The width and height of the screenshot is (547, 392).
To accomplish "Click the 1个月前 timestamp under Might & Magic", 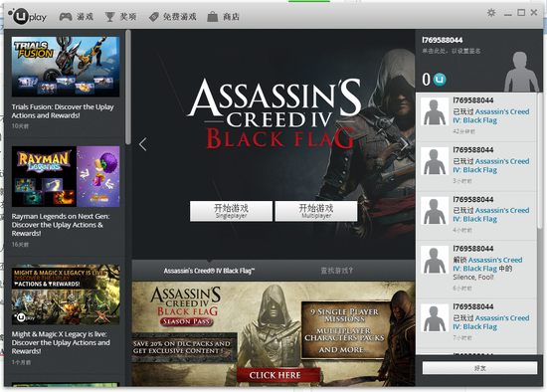I will pyautogui.click(x=21, y=362).
